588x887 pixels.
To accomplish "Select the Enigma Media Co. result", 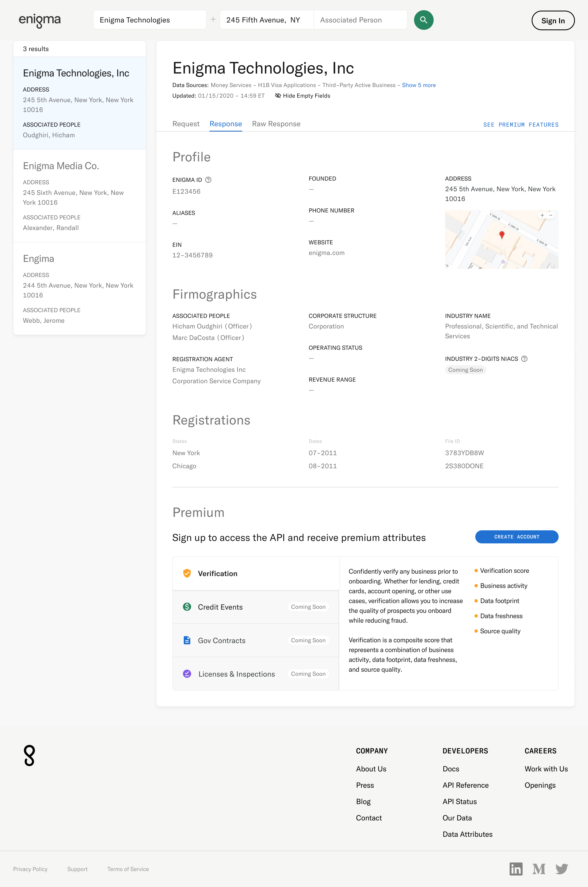I will [79, 196].
